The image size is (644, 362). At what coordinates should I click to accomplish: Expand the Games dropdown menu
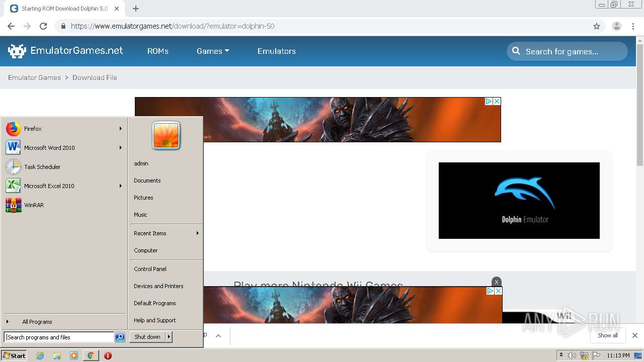(213, 51)
